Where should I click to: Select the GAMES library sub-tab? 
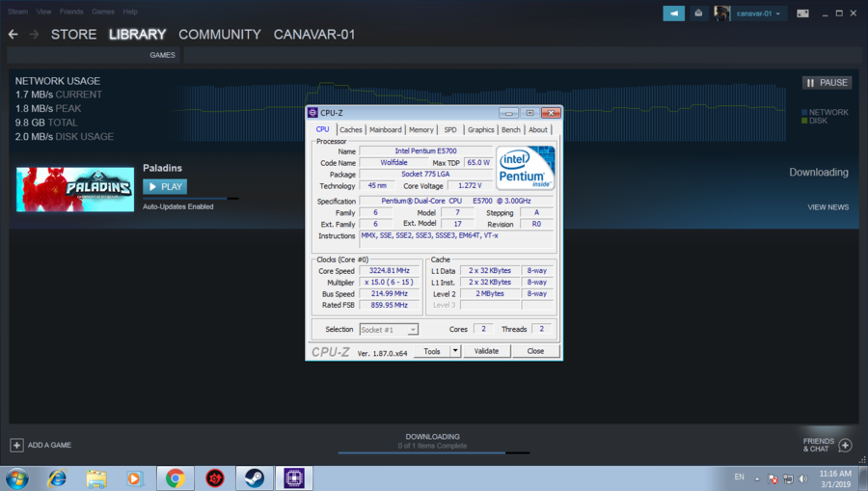tap(162, 55)
